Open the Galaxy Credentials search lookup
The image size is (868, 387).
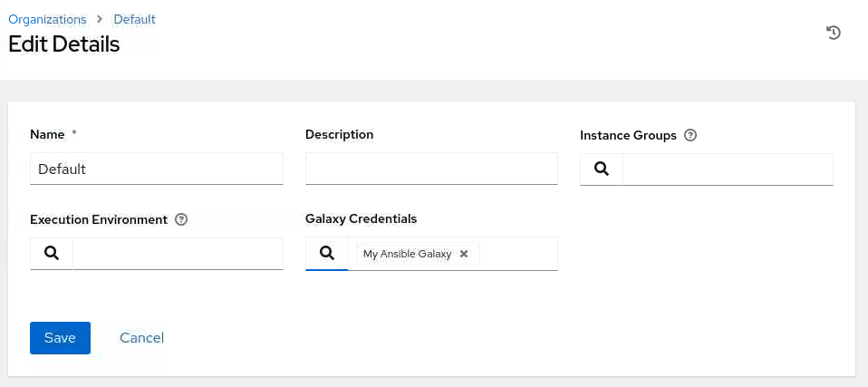click(327, 254)
